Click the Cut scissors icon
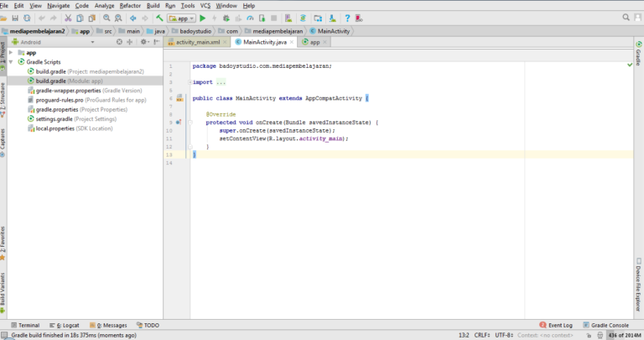The width and height of the screenshot is (644, 340). coord(68,18)
